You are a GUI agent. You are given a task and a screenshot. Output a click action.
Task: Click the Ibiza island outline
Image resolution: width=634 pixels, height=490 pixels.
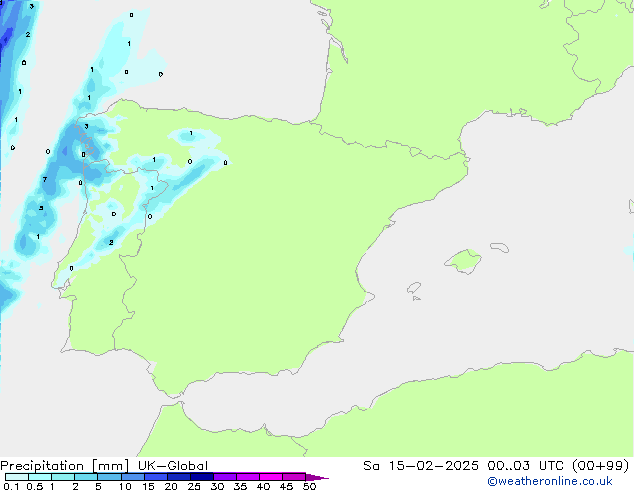(x=414, y=288)
